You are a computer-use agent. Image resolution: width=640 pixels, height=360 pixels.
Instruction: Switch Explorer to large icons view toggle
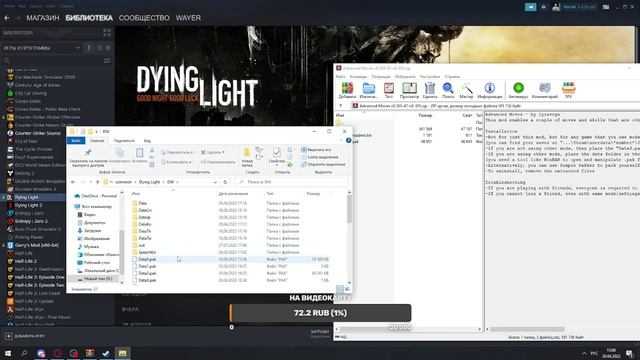(x=347, y=289)
